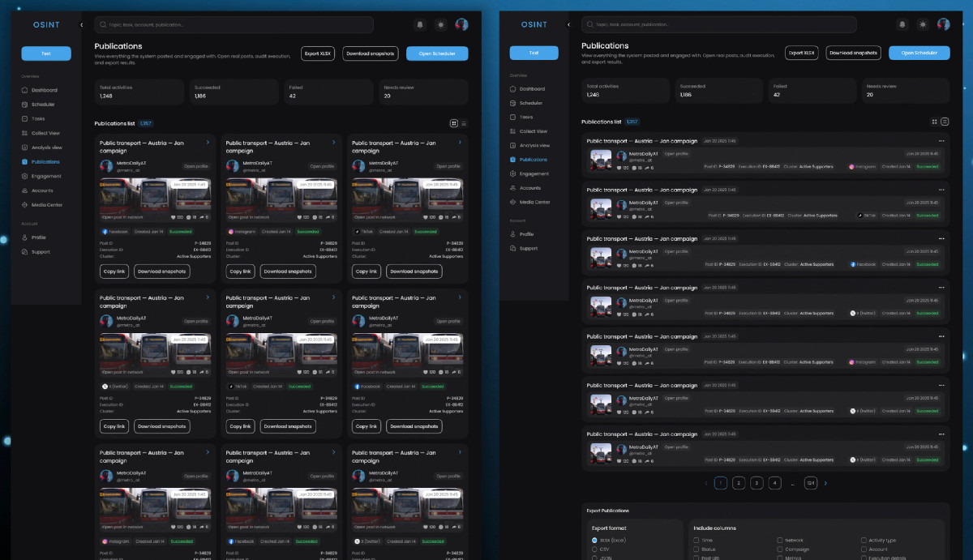Screen dimensions: 973x560
Task: Toggle the sun theme icon in list-view window
Action: [x=923, y=24]
